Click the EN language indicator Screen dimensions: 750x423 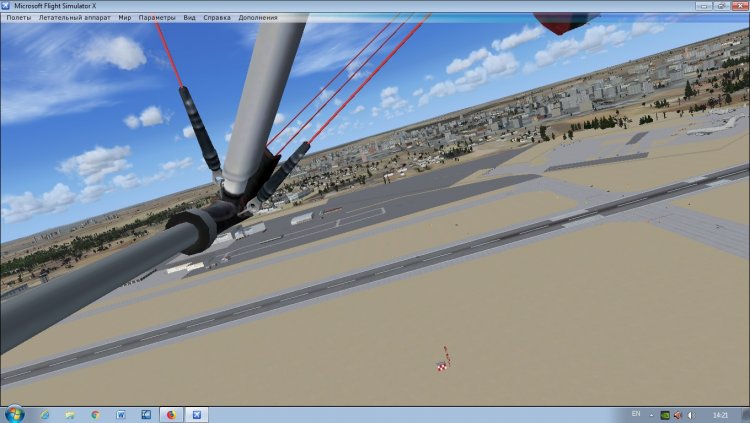[636, 414]
